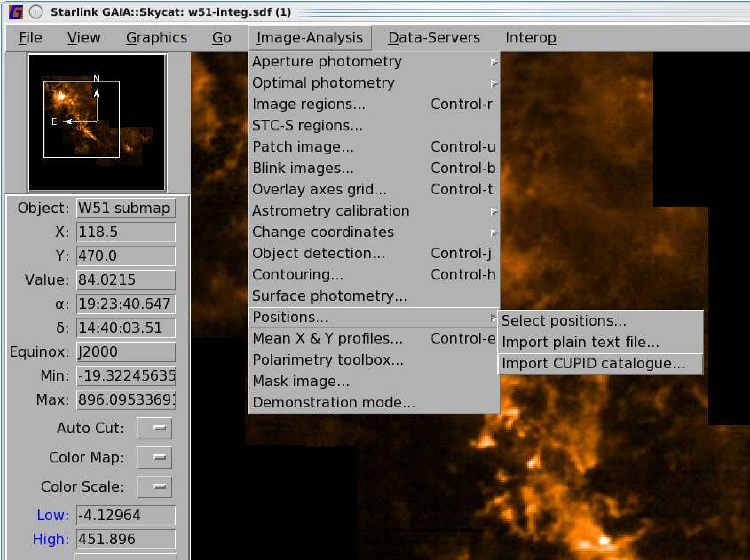This screenshot has height=560, width=750.
Task: Click the blue High label
Action: [x=51, y=539]
